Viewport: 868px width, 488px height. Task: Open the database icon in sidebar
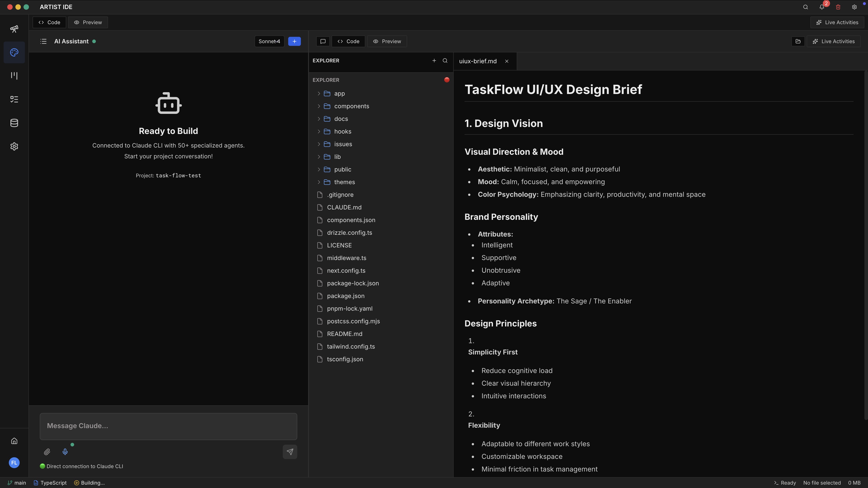(x=14, y=123)
